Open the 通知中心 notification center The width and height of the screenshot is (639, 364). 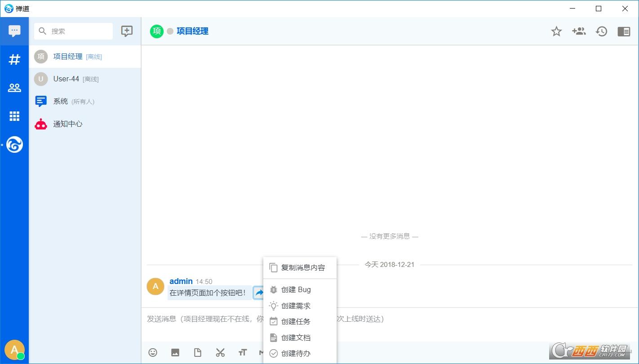[x=85, y=124]
